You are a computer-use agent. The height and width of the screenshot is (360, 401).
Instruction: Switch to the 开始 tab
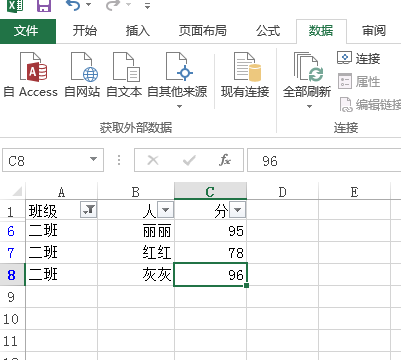[x=85, y=31]
